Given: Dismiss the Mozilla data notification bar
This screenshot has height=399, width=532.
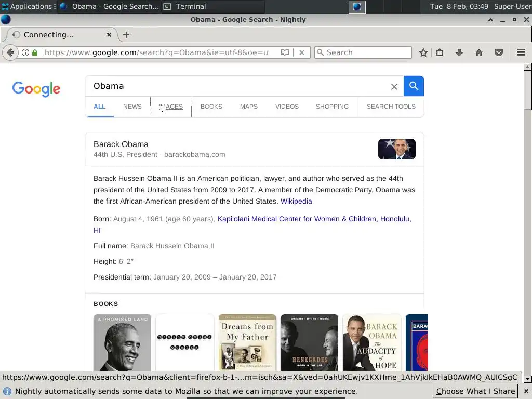Looking at the screenshot, I should (x=526, y=391).
